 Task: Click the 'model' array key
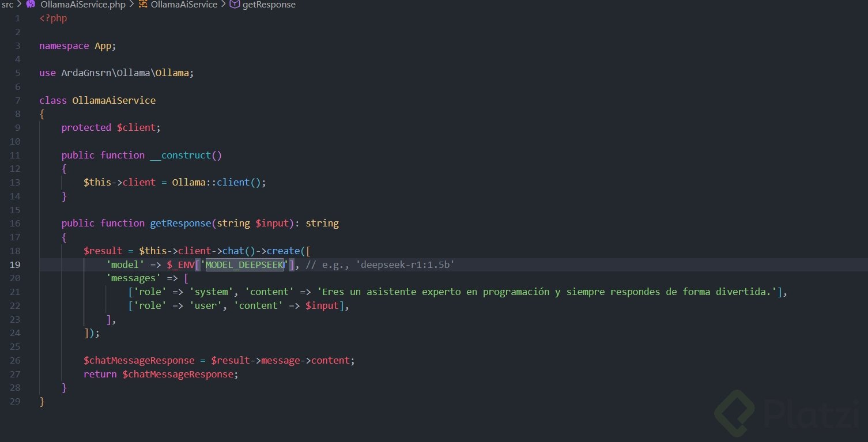click(125, 265)
